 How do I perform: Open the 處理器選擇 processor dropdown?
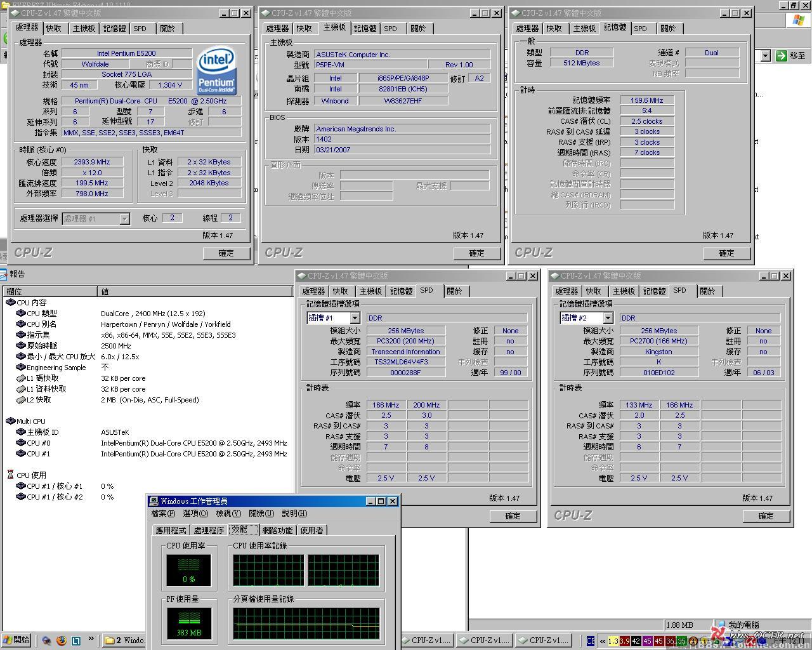124,219
